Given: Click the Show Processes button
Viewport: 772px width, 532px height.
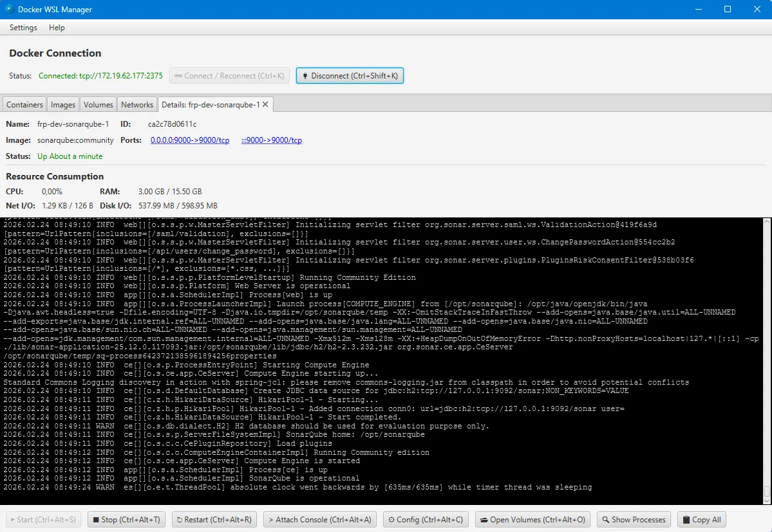Looking at the screenshot, I should click(634, 520).
